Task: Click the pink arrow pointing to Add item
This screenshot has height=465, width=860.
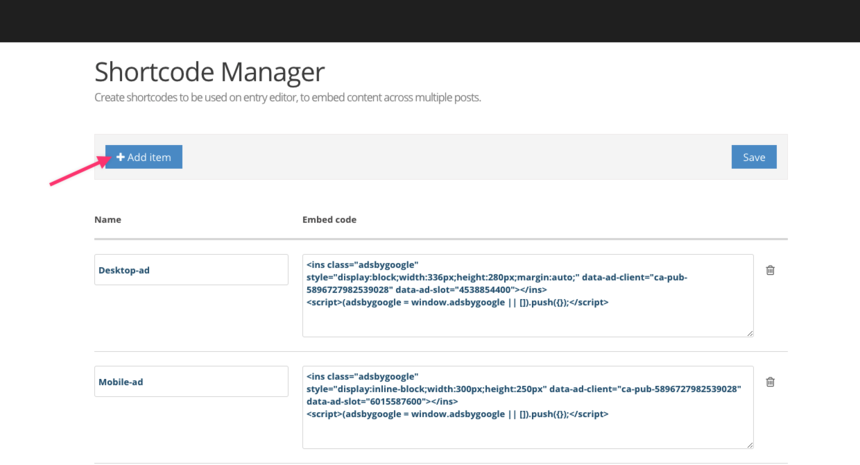Action: pyautogui.click(x=76, y=170)
